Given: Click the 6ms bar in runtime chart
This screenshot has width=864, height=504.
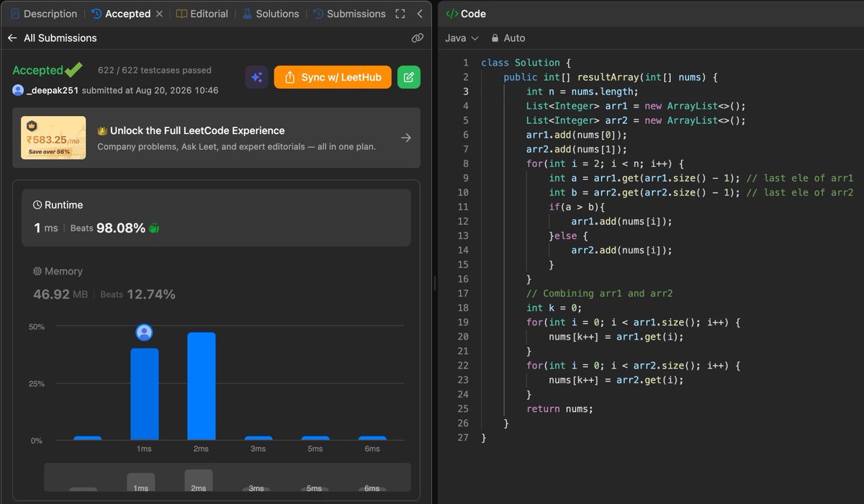Looking at the screenshot, I should (x=372, y=438).
